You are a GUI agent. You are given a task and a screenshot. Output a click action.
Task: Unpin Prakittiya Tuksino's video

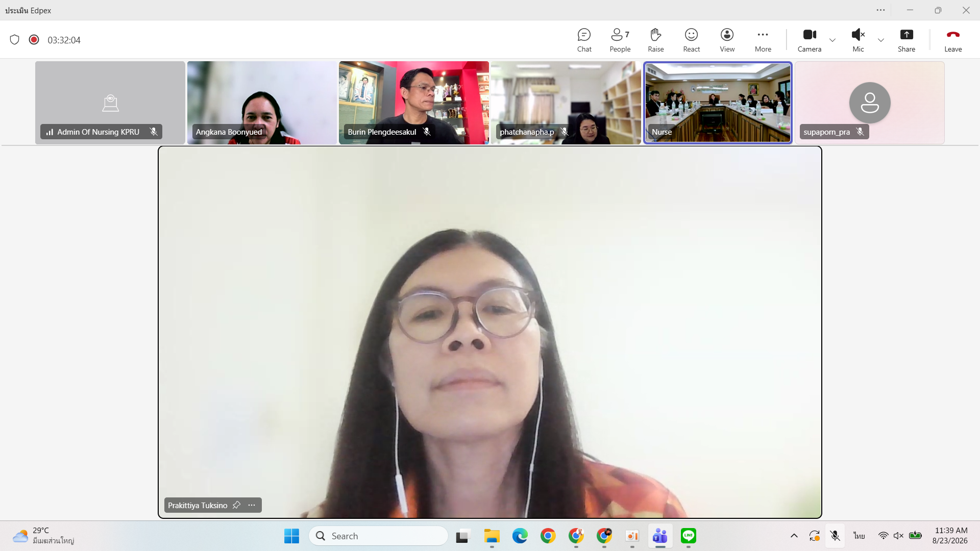click(x=236, y=505)
